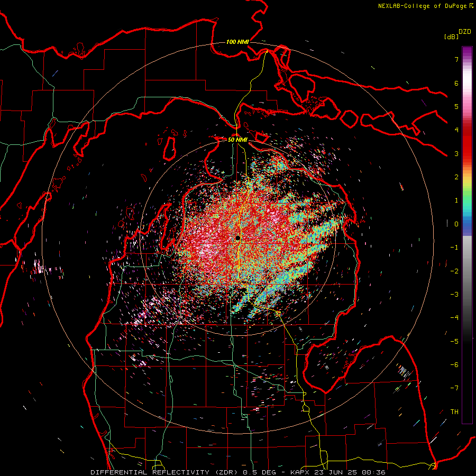Click the TH threshold label in legend

[x=454, y=411]
